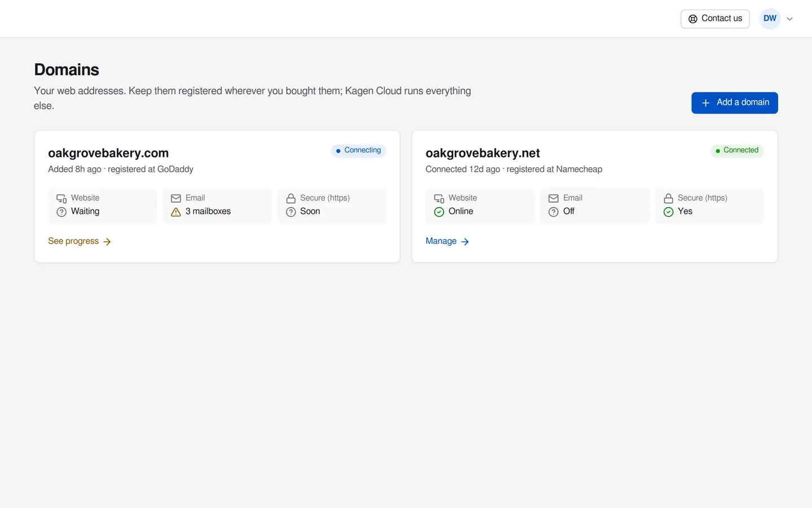Add a new domain
Viewport: 812px width, 508px height.
(735, 103)
